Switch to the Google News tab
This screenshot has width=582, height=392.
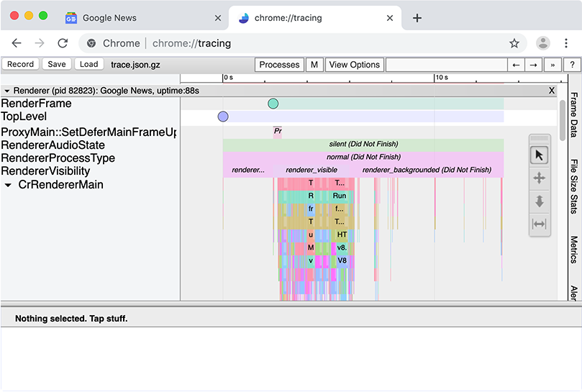click(x=109, y=18)
